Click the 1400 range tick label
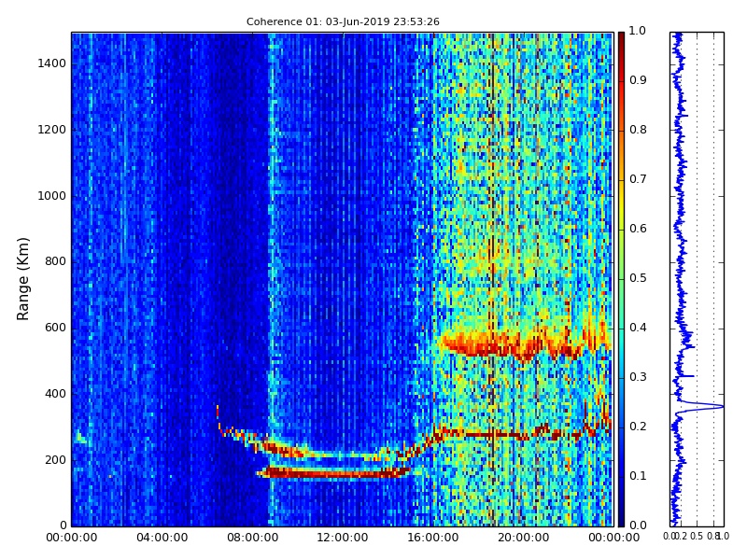The height and width of the screenshot is (560, 747). click(52, 63)
